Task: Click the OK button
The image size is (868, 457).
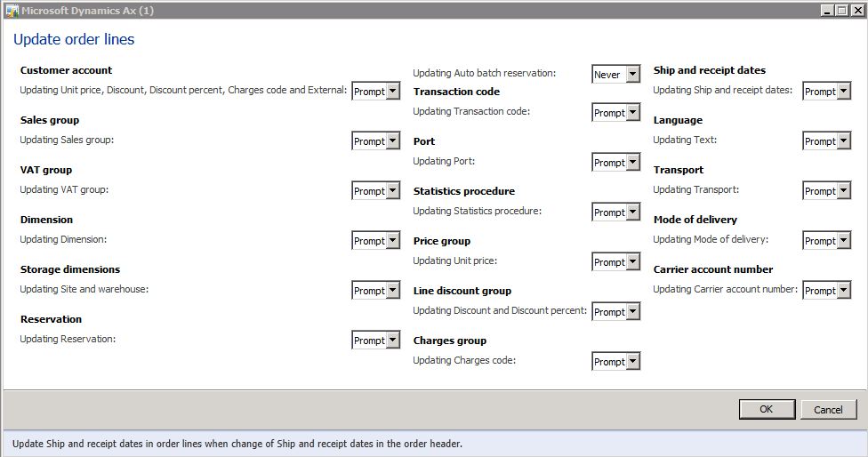Action: coord(767,409)
